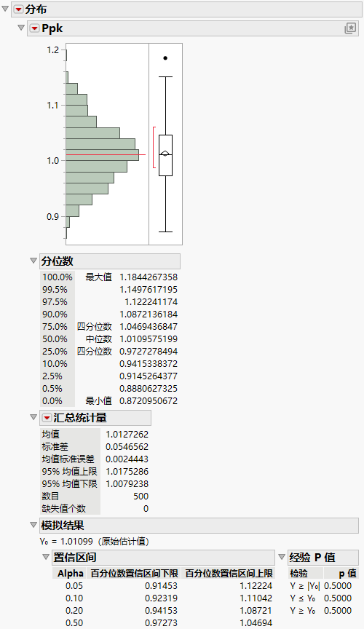Select the 10.0% quantile value 0.9415338372
The width and height of the screenshot is (364, 629).
pos(149,364)
